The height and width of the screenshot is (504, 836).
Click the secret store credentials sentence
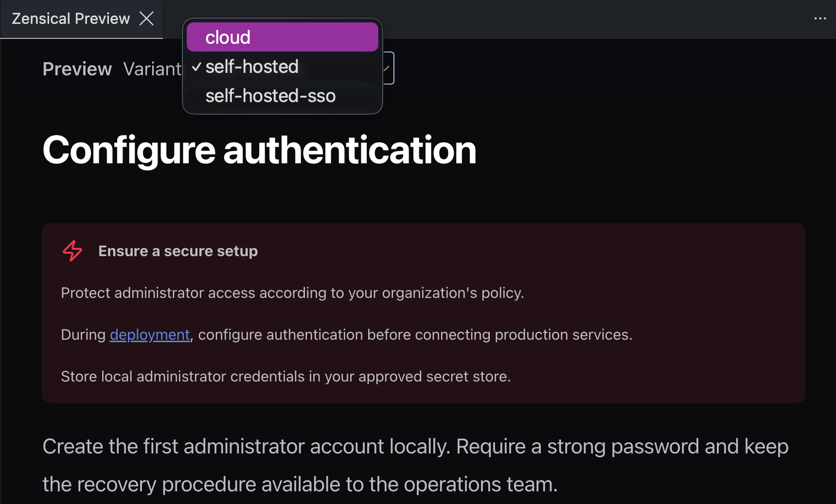pos(285,377)
